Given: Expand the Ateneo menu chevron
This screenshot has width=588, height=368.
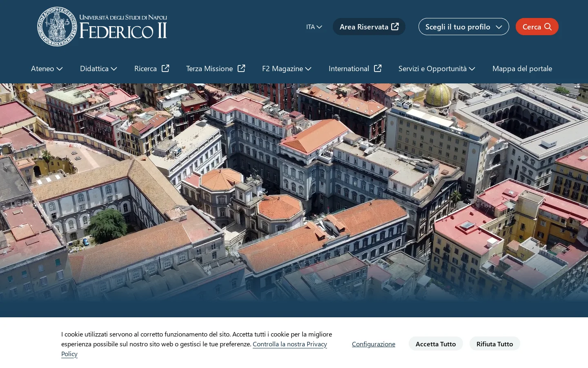Looking at the screenshot, I should (60, 69).
